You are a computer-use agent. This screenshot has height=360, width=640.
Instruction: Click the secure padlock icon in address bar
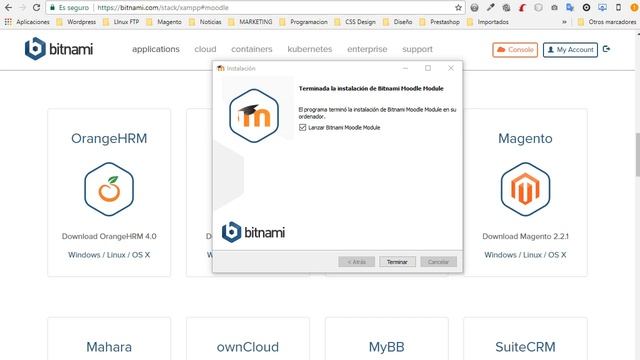click(x=52, y=8)
